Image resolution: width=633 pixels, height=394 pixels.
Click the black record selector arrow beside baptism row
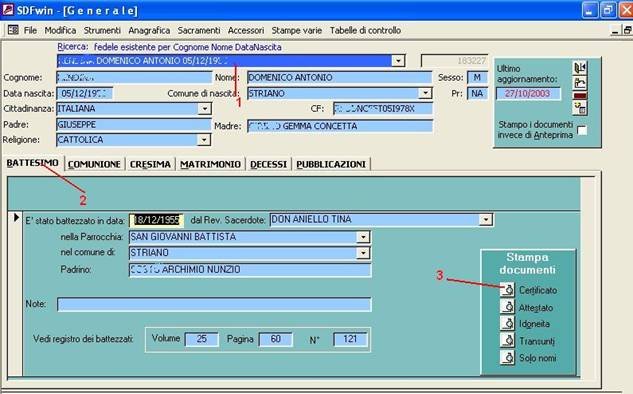pyautogui.click(x=16, y=218)
